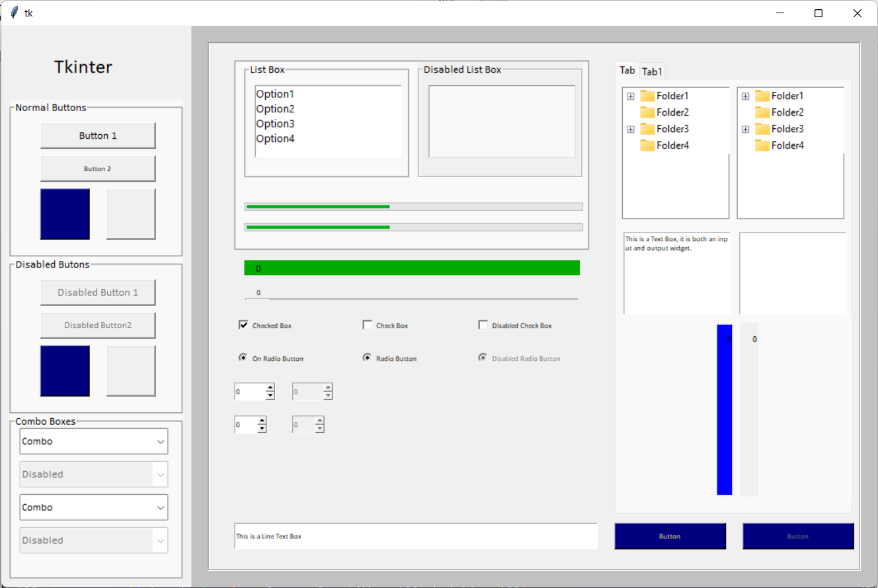Uncheck the Checked Box checkbox
The image size is (878, 588).
coord(244,324)
